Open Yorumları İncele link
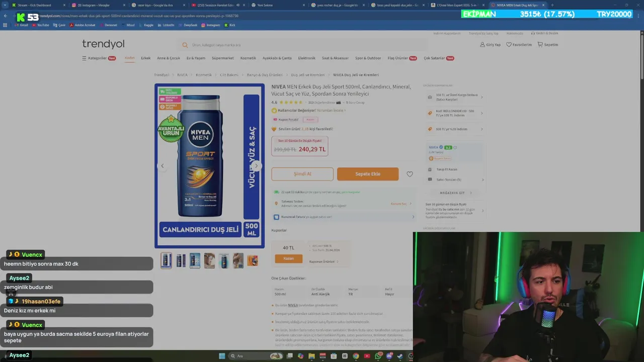The width and height of the screenshot is (644, 362). coord(331,110)
